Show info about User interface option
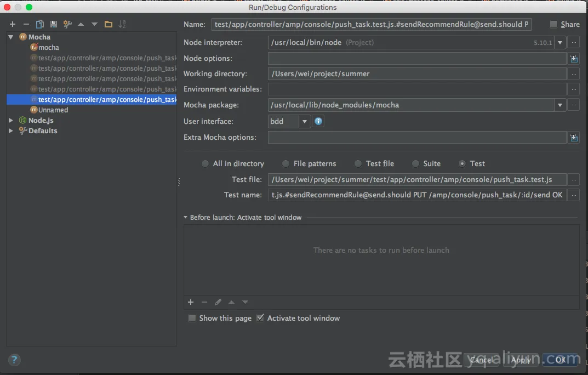588x375 pixels. tap(318, 121)
